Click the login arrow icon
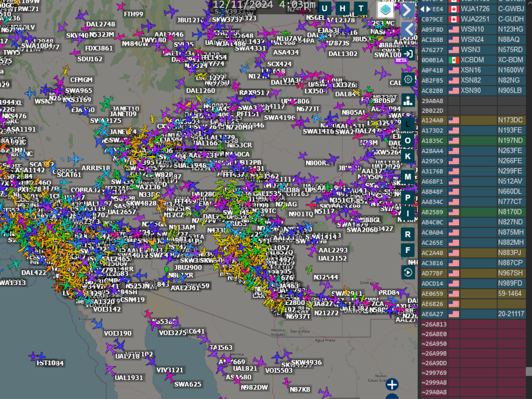 [408, 54]
